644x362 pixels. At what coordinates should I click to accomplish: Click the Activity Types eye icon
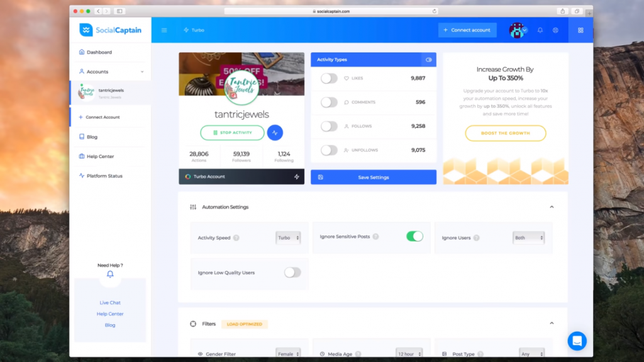pos(428,60)
